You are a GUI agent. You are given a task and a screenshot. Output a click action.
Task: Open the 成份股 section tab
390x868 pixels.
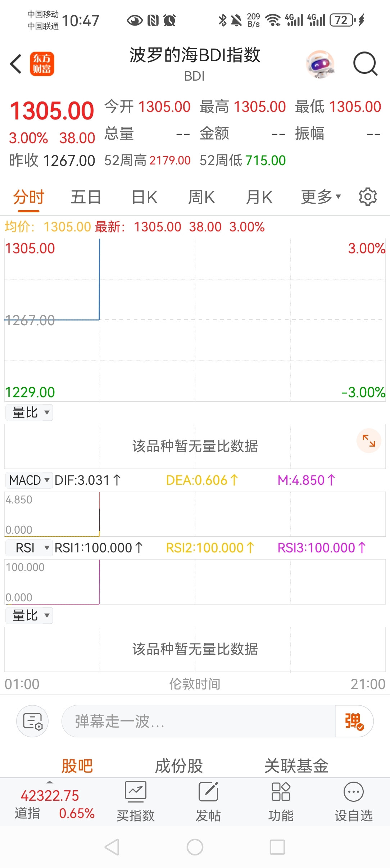[x=179, y=766]
